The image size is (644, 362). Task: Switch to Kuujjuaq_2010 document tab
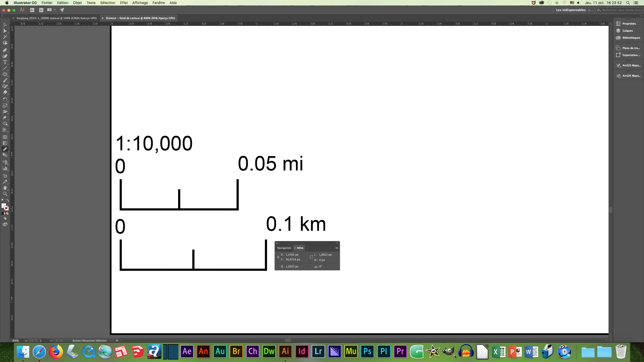(56, 18)
